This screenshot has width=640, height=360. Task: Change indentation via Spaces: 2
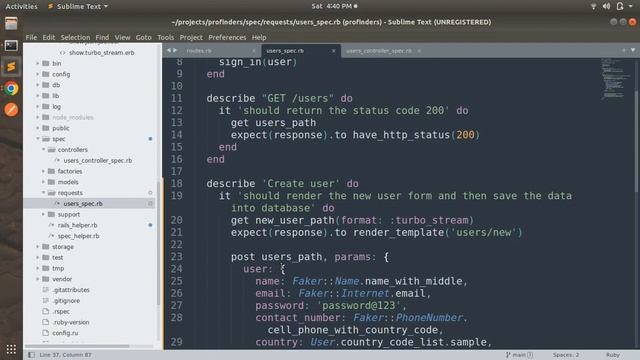[566, 355]
